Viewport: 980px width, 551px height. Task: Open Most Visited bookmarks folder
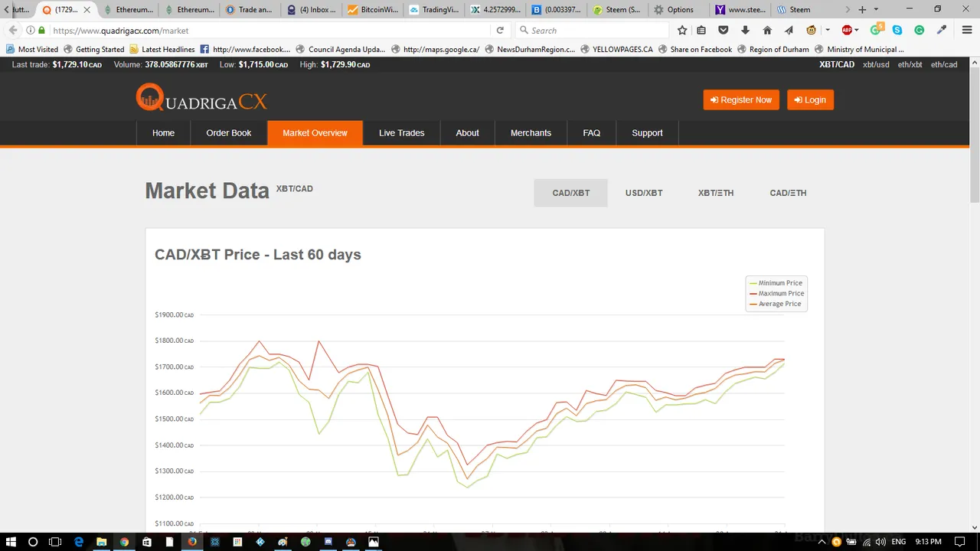tap(32, 49)
